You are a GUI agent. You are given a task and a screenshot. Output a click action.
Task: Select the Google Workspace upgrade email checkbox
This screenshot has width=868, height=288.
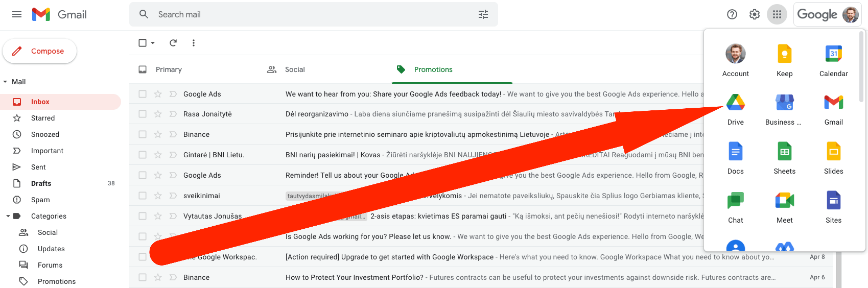pyautogui.click(x=143, y=257)
